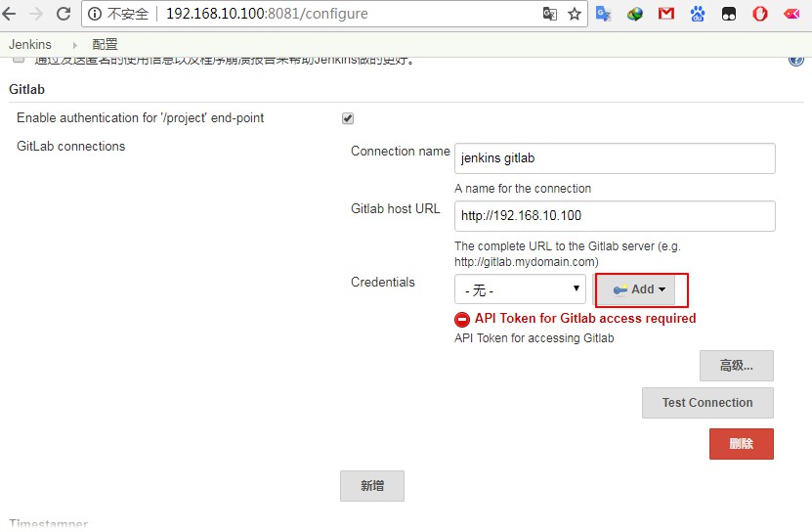Open the Google Translate extension icon
Viewport: 812px width, 532px height.
click(x=604, y=15)
